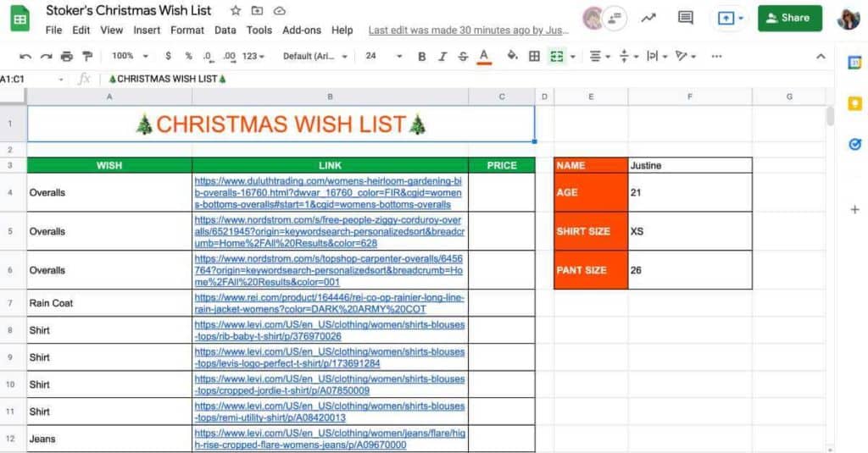
Task: Open the font size 24 dropdown
Action: pyautogui.click(x=384, y=56)
